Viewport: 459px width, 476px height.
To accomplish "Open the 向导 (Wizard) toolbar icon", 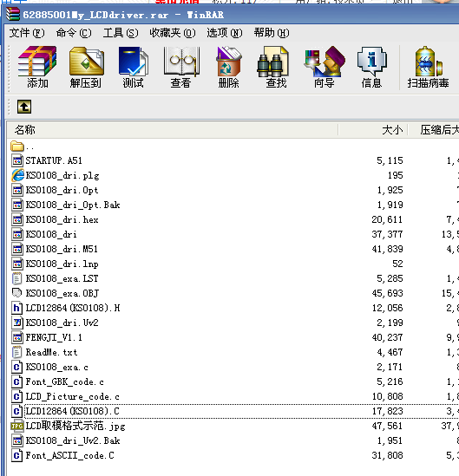I will tap(325, 61).
